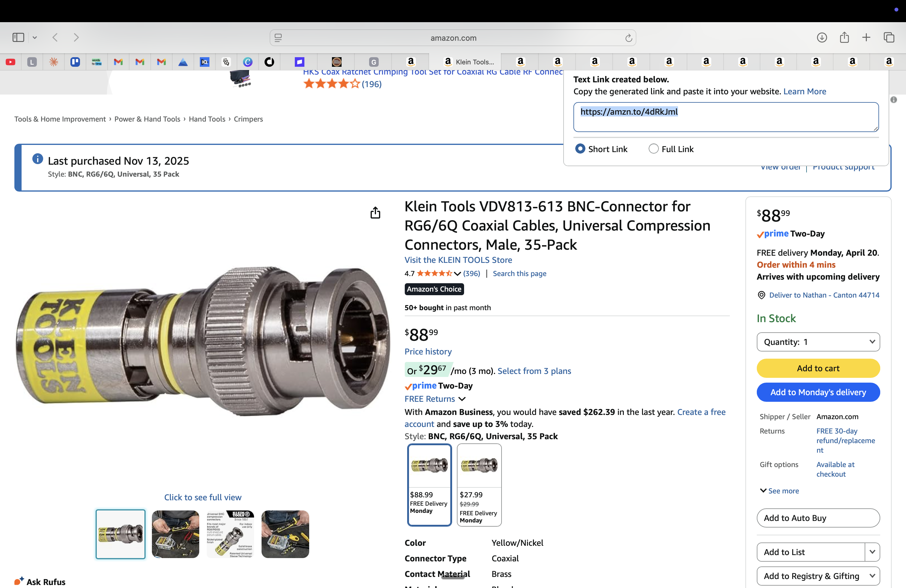Switch to the black circle pinned tab
The height and width of the screenshot is (588, 906).
(x=270, y=62)
